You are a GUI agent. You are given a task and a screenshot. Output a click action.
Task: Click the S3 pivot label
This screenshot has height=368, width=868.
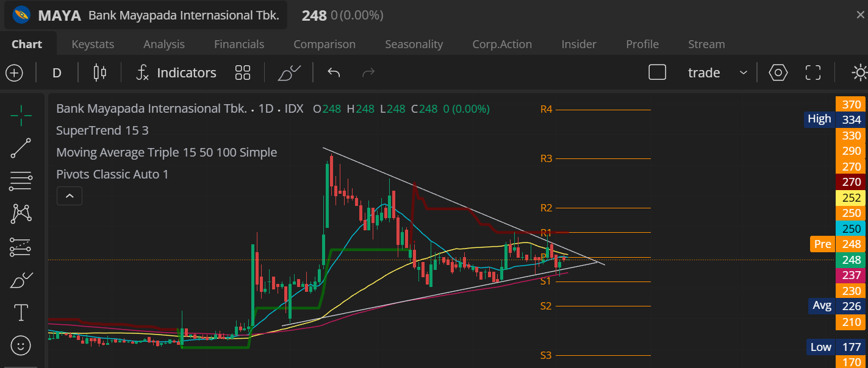click(x=546, y=355)
